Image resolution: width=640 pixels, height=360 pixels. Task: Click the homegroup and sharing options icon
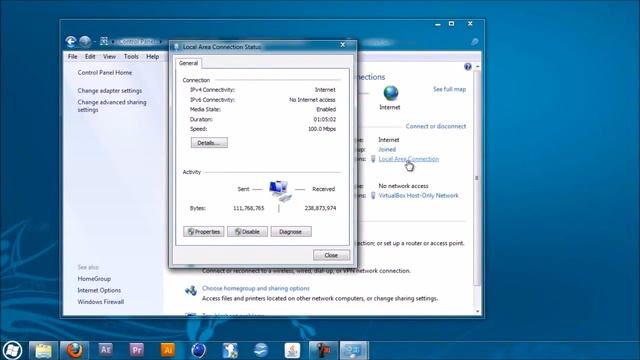(x=191, y=291)
